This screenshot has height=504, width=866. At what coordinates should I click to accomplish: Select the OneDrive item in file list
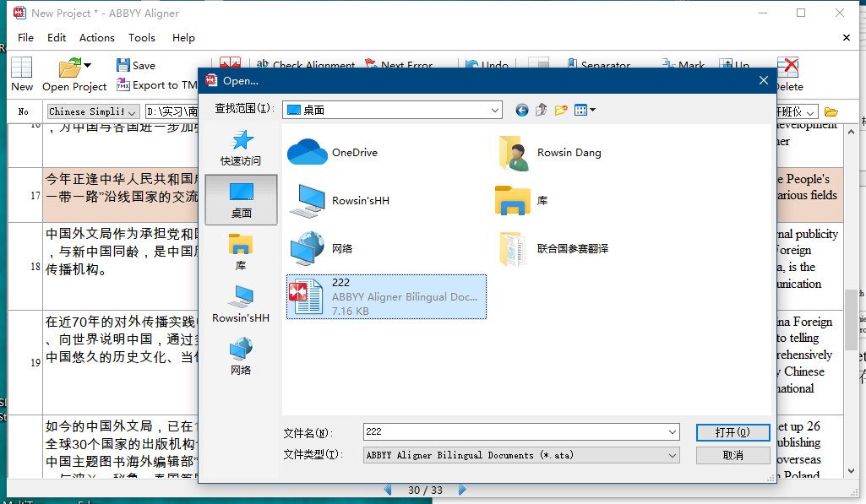pos(333,152)
